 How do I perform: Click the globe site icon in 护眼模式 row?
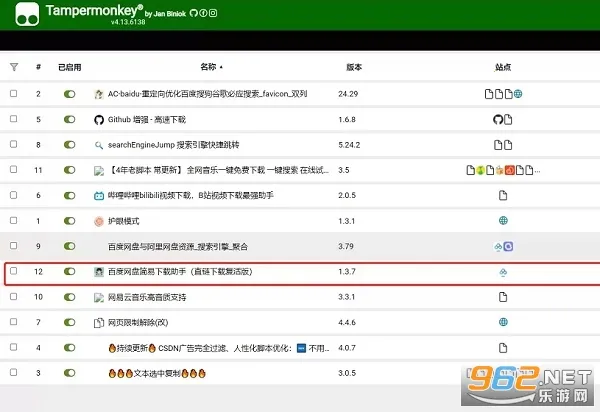(x=503, y=221)
